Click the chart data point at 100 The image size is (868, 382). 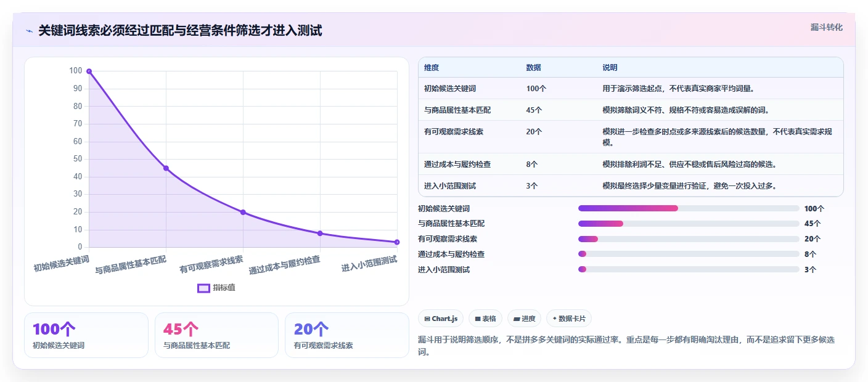click(89, 71)
